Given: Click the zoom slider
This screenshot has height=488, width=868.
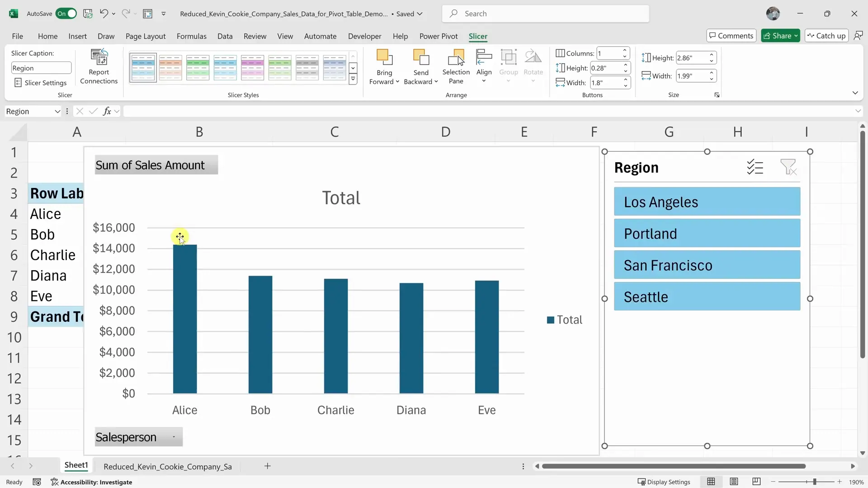Looking at the screenshot, I should click(807, 482).
